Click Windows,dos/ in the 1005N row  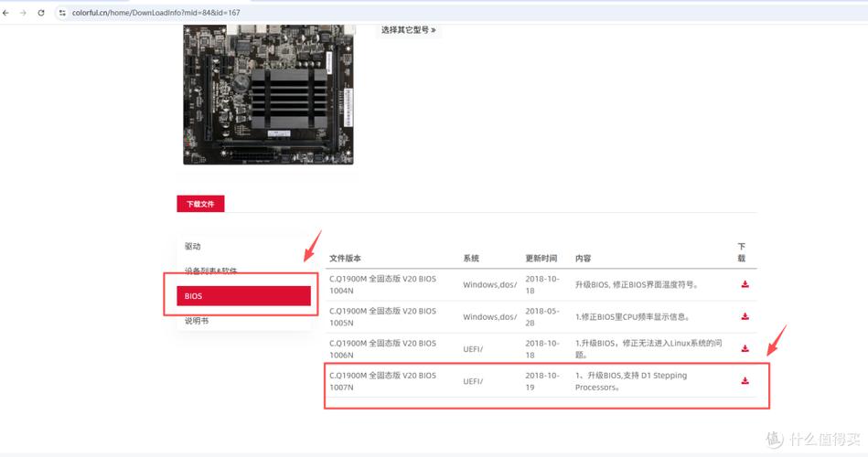coord(490,316)
